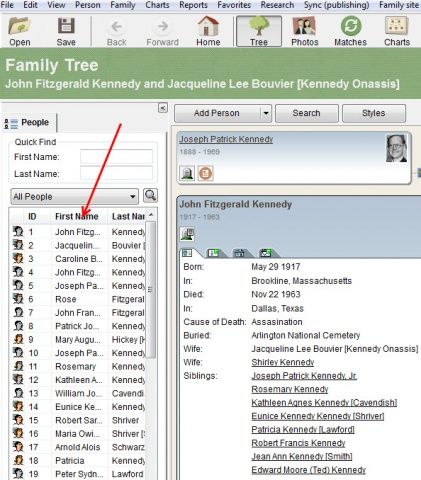Click the Forward arrow toolbar icon
The height and width of the screenshot is (480, 421).
[163, 27]
